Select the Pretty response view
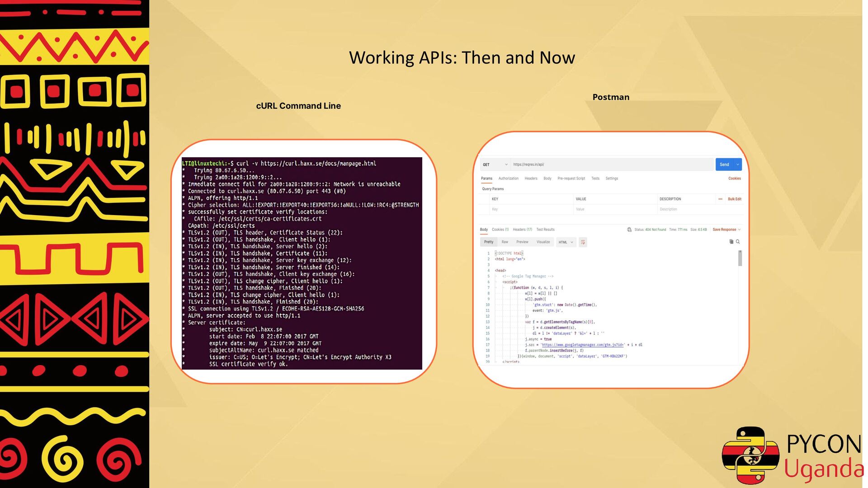The image size is (868, 488). (489, 242)
